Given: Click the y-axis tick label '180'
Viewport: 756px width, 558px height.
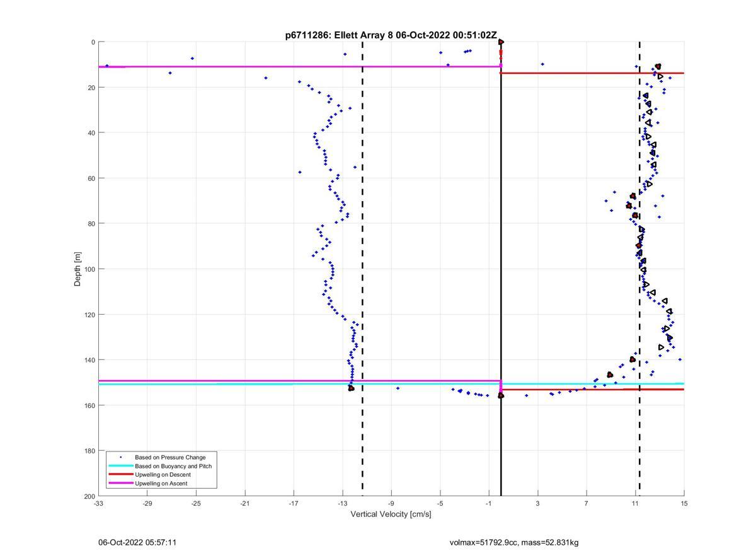Looking at the screenshot, I should 89,451.
